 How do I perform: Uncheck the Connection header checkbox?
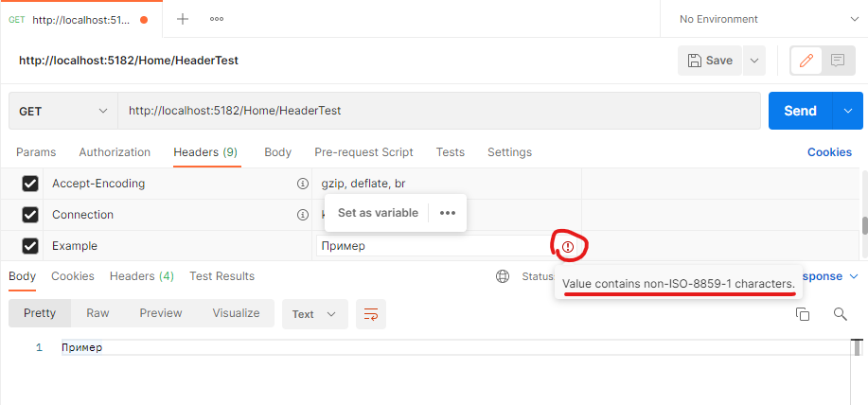pyautogui.click(x=30, y=215)
